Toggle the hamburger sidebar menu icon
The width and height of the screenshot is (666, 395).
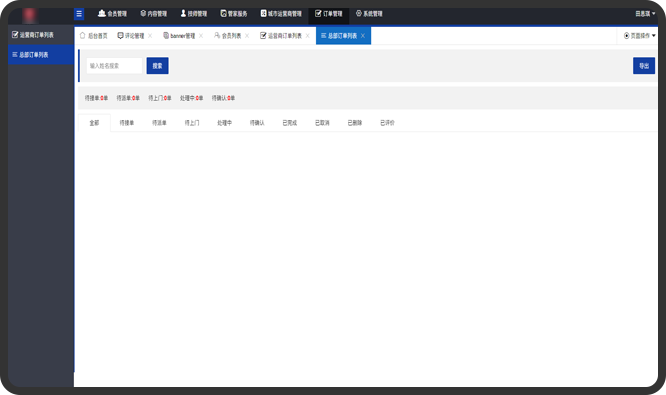coord(79,14)
